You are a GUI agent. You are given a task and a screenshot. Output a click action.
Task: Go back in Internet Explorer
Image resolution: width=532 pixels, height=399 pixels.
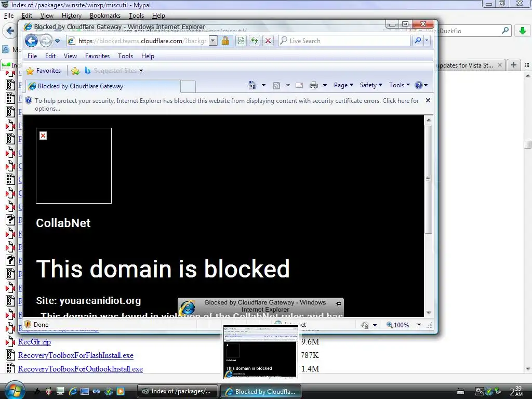click(31, 41)
